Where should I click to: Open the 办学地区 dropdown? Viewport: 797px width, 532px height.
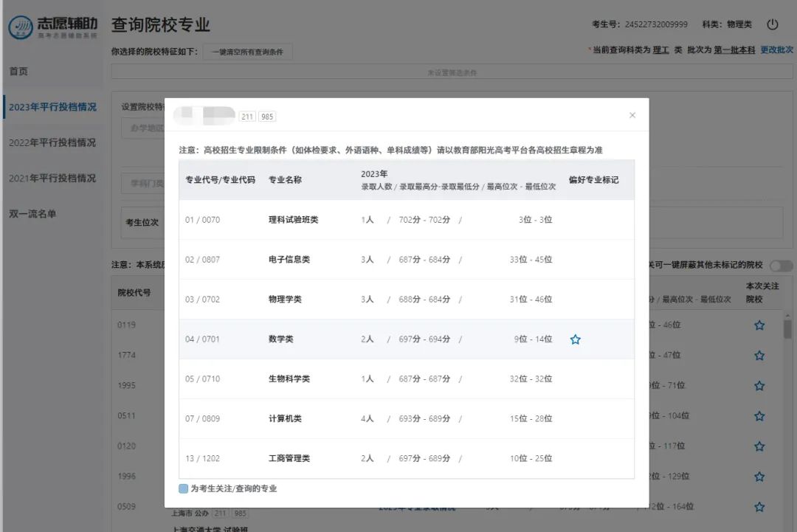(144, 128)
